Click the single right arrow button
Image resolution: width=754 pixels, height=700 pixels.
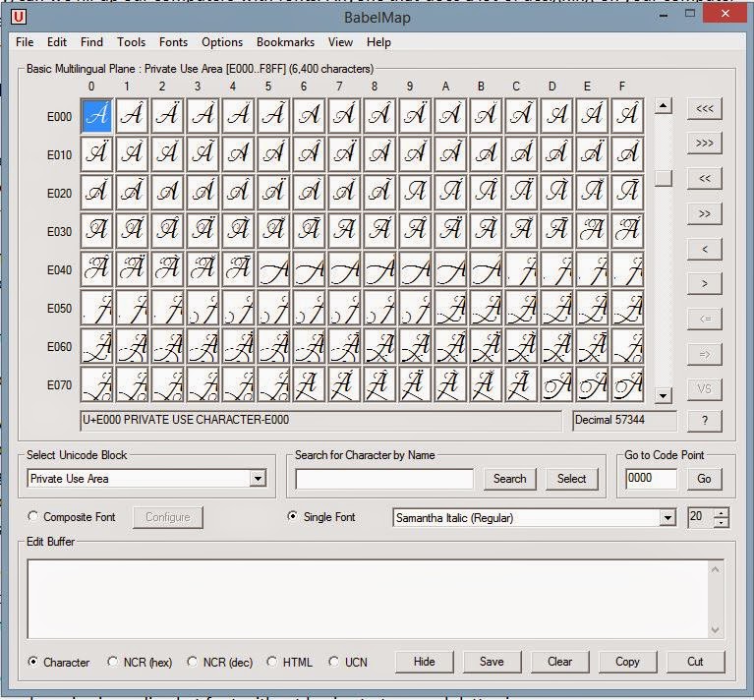pos(704,284)
